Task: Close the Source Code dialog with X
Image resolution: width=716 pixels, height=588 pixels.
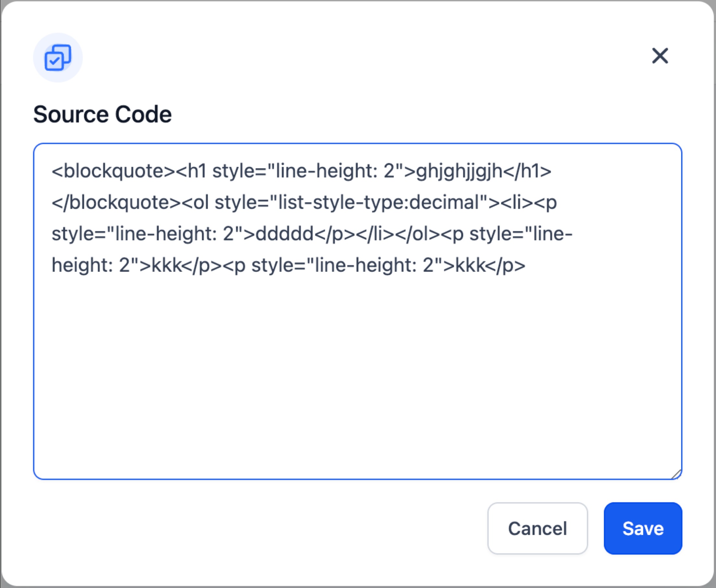Action: point(660,56)
